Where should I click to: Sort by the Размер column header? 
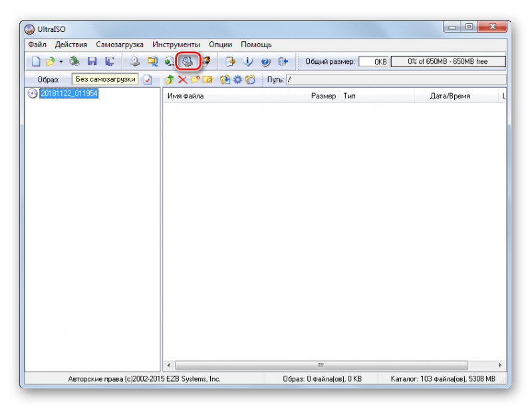pyautogui.click(x=314, y=96)
